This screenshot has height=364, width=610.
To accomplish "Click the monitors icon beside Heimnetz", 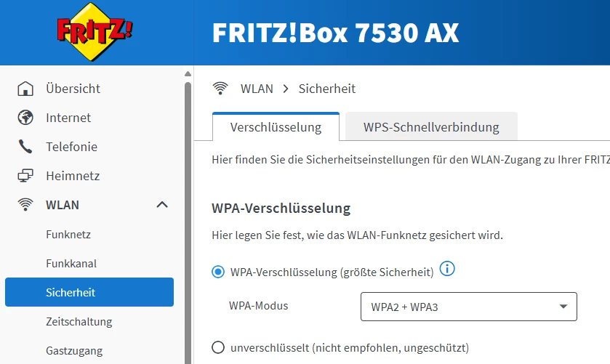I will tap(25, 176).
